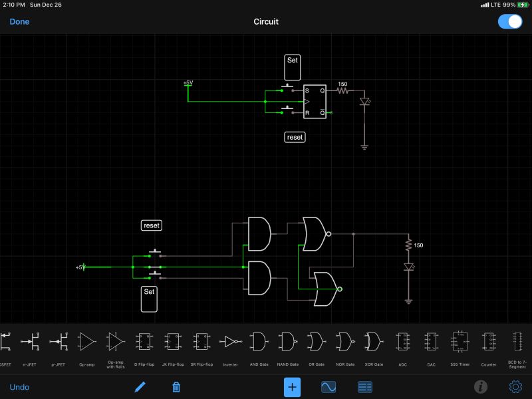The height and width of the screenshot is (399, 532).
Task: Open the oscilloscope waveform view
Action: tap(329, 386)
